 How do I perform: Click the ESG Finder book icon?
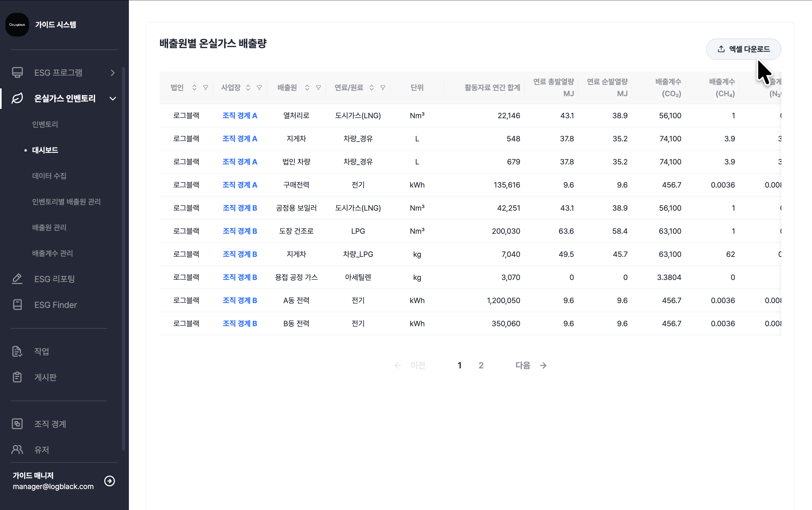17,305
